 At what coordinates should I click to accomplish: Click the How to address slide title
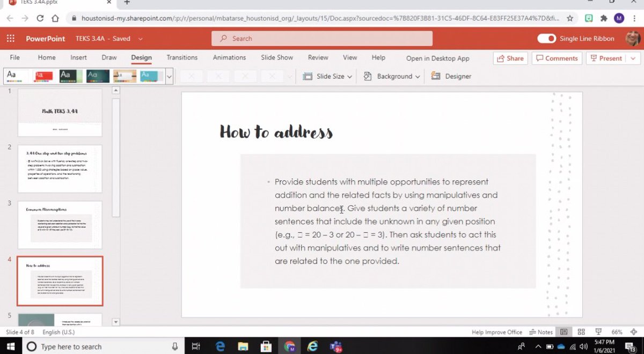(276, 132)
